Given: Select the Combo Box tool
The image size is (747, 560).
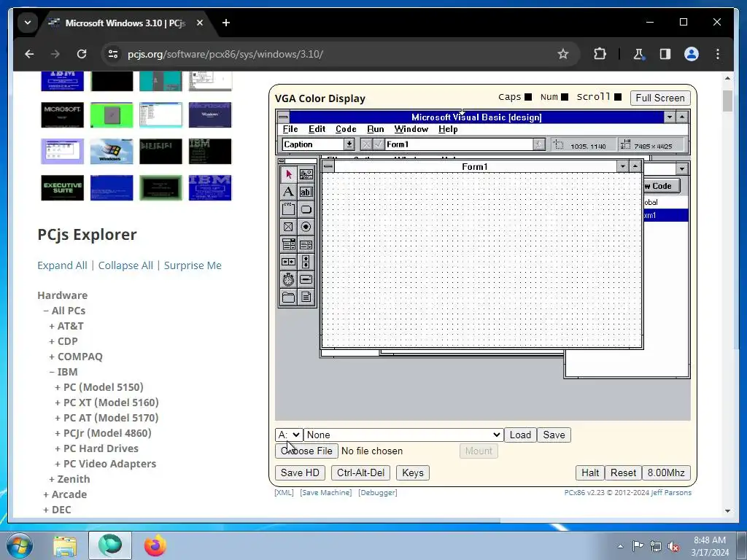Looking at the screenshot, I should (x=288, y=245).
